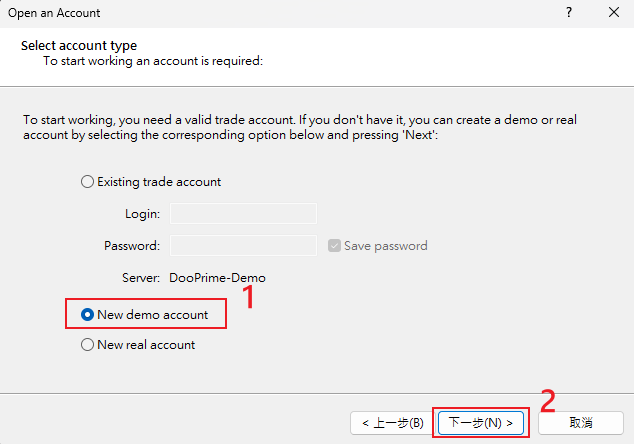Close the Open an Account dialog

pyautogui.click(x=613, y=13)
